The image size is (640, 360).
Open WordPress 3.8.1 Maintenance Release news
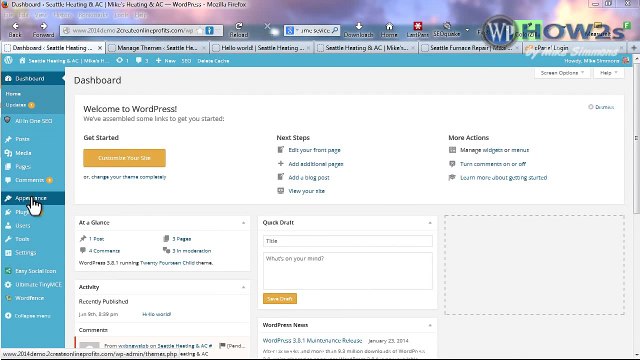tap(312, 340)
